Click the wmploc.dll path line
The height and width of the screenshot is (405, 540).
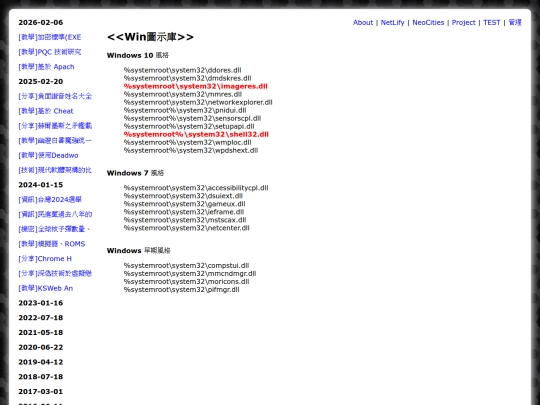click(187, 143)
